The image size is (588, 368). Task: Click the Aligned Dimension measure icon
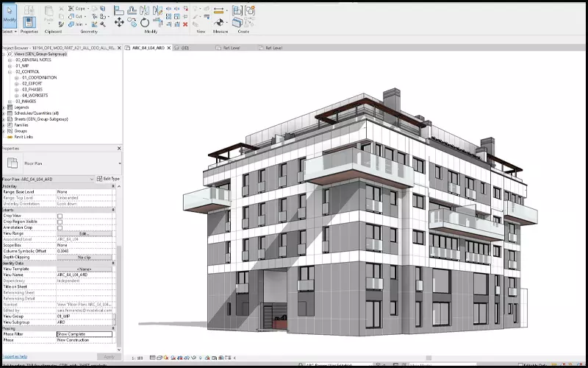tap(218, 10)
